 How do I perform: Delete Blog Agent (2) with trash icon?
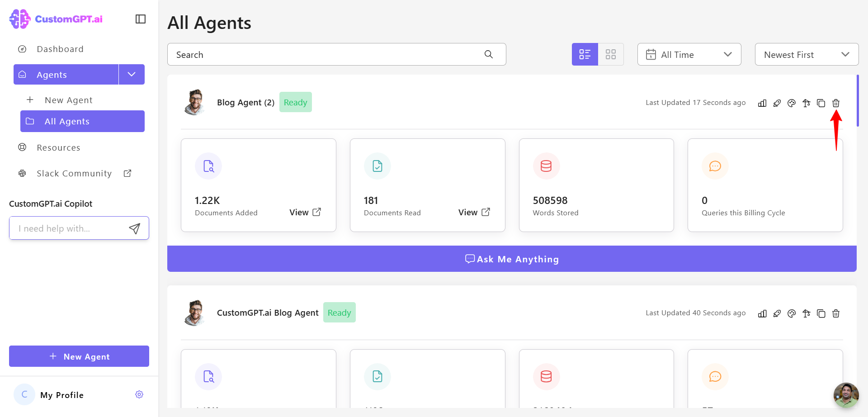click(836, 103)
